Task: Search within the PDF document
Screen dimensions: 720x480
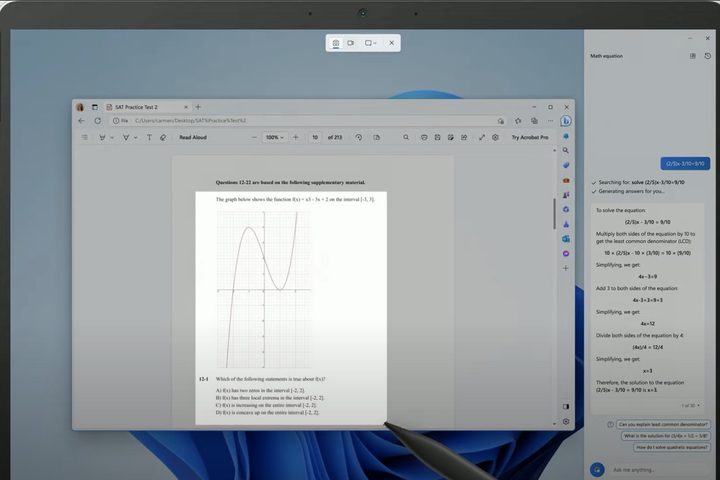Action: pyautogui.click(x=406, y=137)
